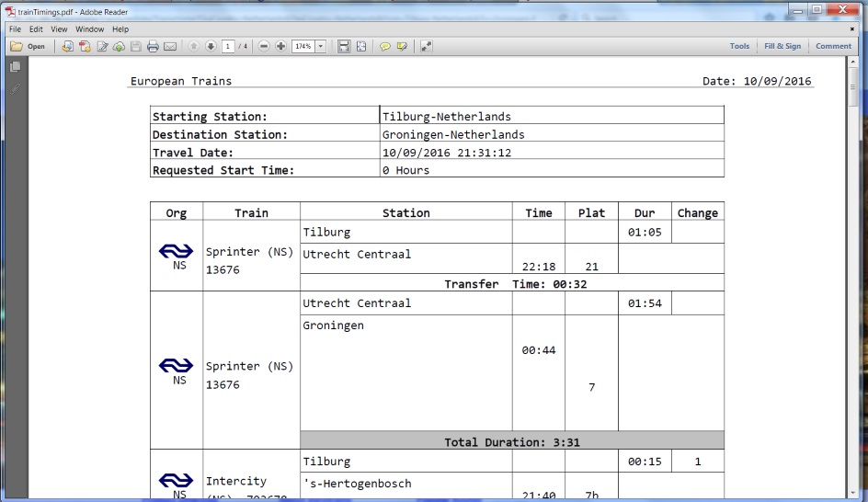Go to previous page using up arrow
This screenshot has height=502, width=868.
193,47
